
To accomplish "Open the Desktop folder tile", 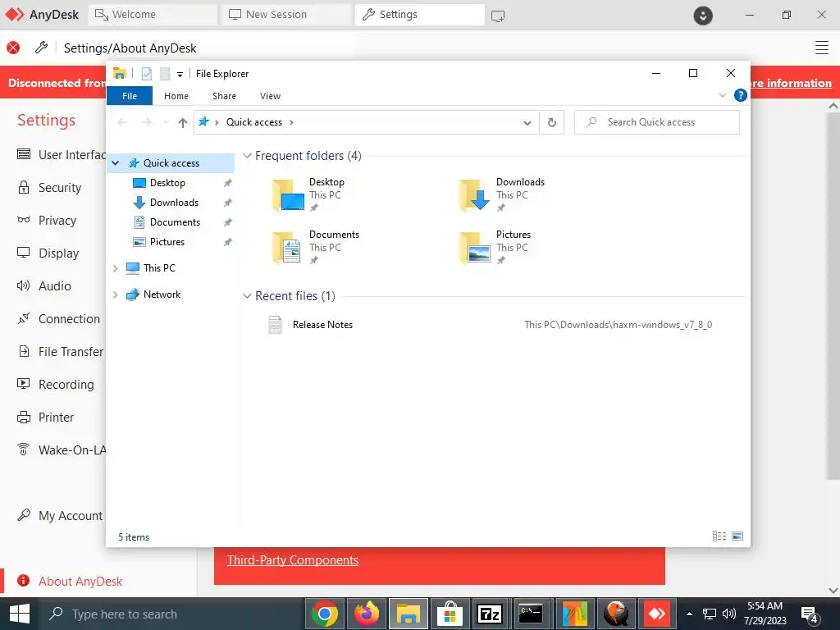I will coord(308,195).
